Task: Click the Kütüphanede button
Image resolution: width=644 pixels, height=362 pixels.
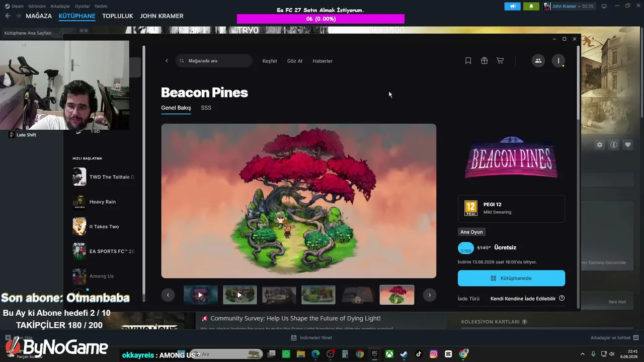Action: click(x=511, y=278)
